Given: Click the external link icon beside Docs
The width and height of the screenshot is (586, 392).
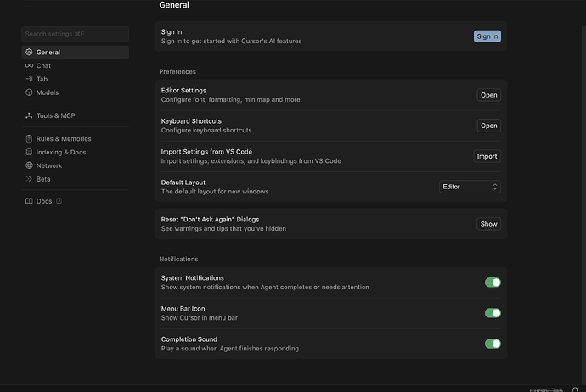Looking at the screenshot, I should (59, 201).
